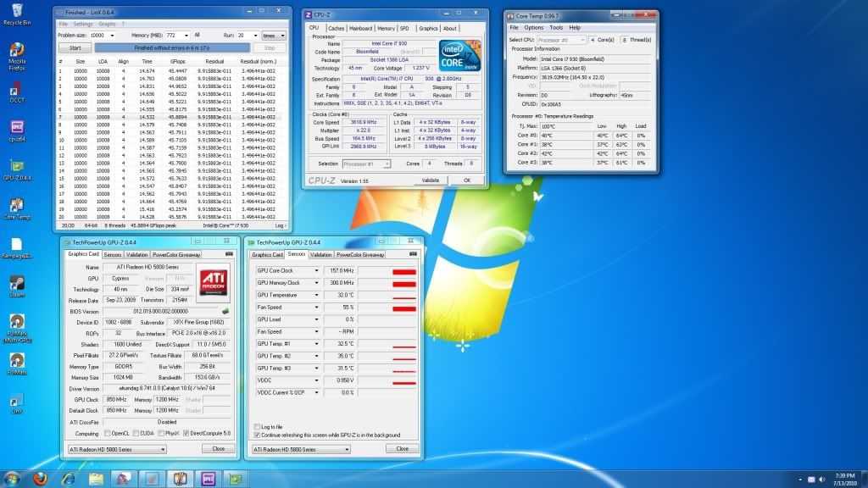Click the Start button in LinX

tap(75, 48)
